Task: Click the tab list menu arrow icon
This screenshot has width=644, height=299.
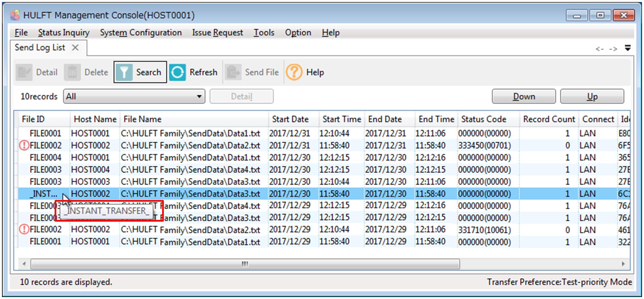Action: [628, 48]
